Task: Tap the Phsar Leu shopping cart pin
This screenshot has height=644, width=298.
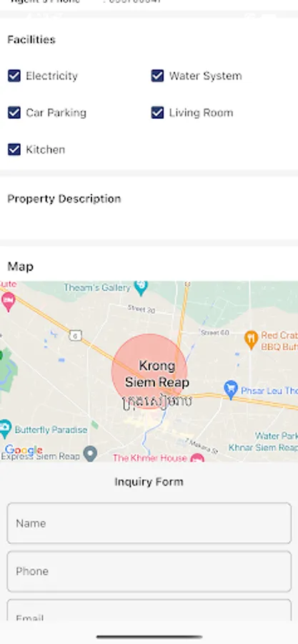Action: pos(231,390)
